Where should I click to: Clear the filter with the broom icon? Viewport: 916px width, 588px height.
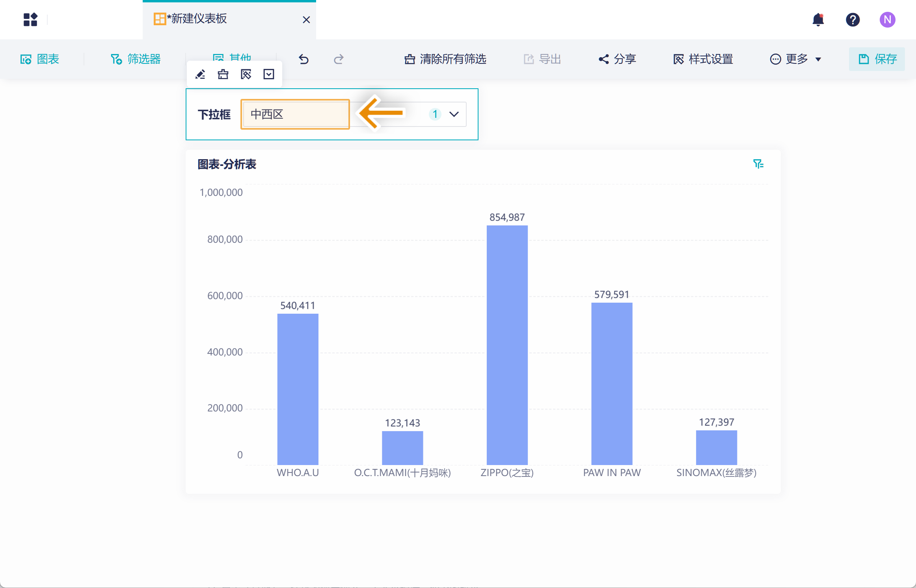click(223, 74)
